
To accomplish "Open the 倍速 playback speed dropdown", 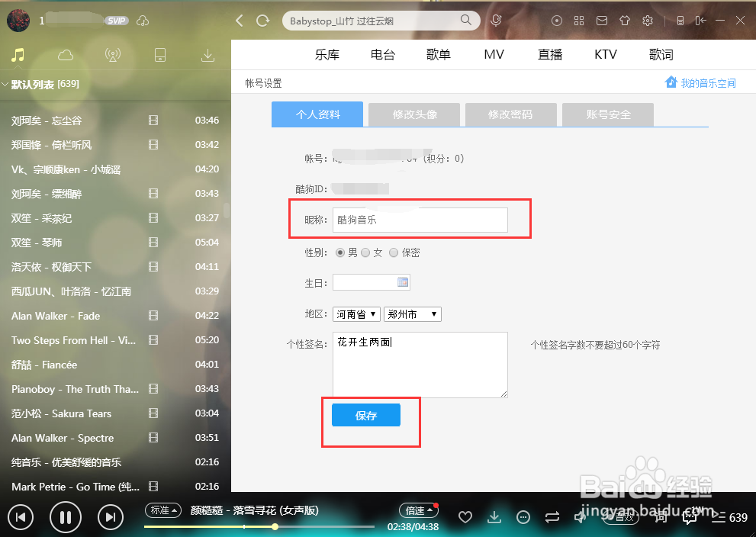I will pyautogui.click(x=417, y=510).
